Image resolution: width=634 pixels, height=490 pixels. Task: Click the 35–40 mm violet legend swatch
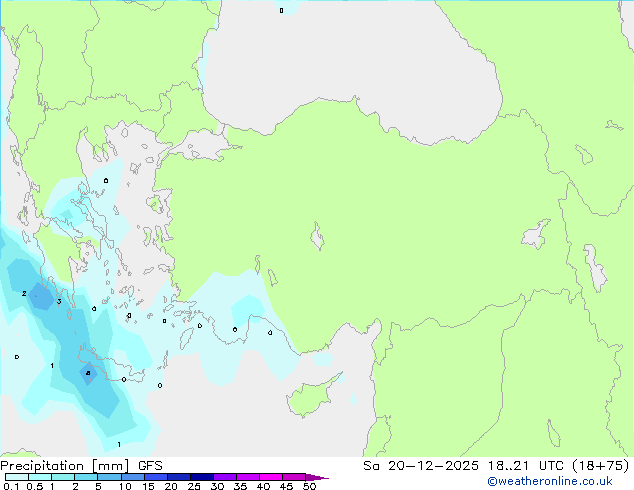click(x=247, y=477)
